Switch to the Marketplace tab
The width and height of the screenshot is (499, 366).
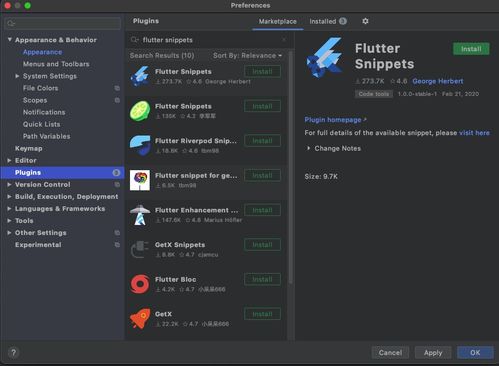point(277,21)
